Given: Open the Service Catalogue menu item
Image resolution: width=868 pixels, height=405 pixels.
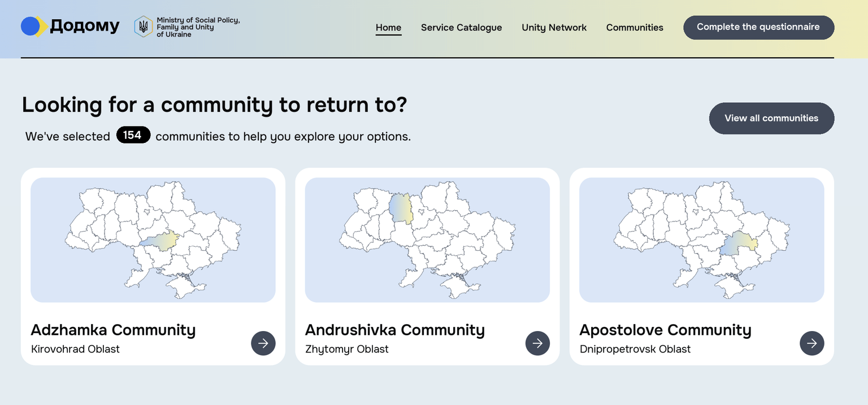Looking at the screenshot, I should click(x=461, y=27).
